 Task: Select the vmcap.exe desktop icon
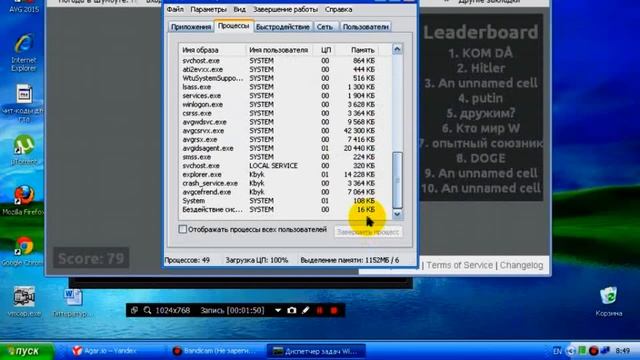pyautogui.click(x=24, y=302)
